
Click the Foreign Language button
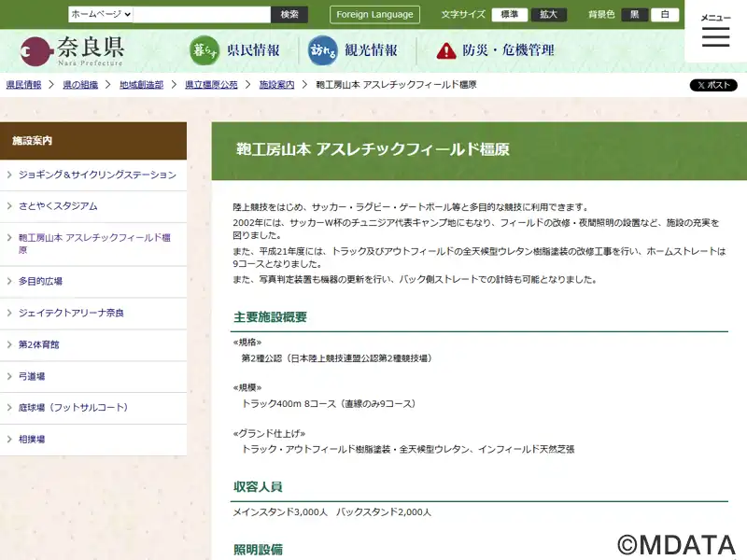point(374,15)
